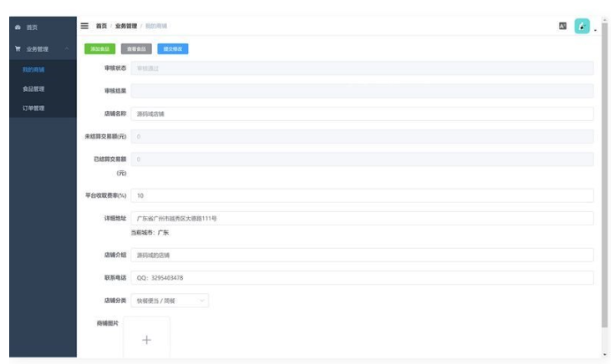The height and width of the screenshot is (364, 614).
Task: Collapse the 业务管理 menu chevron
Action: click(x=67, y=49)
